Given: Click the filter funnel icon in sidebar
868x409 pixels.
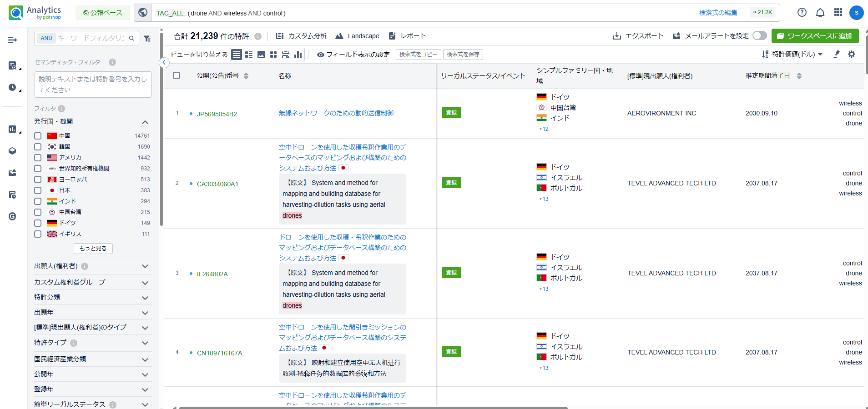Looking at the screenshot, I should pos(147,39).
